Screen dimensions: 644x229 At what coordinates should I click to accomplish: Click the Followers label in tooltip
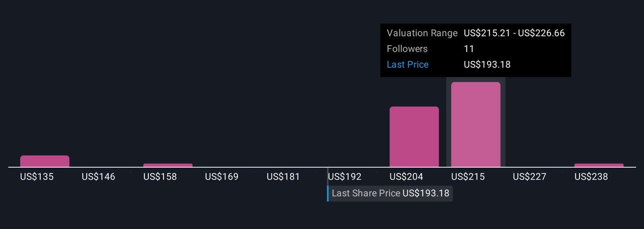point(407,49)
